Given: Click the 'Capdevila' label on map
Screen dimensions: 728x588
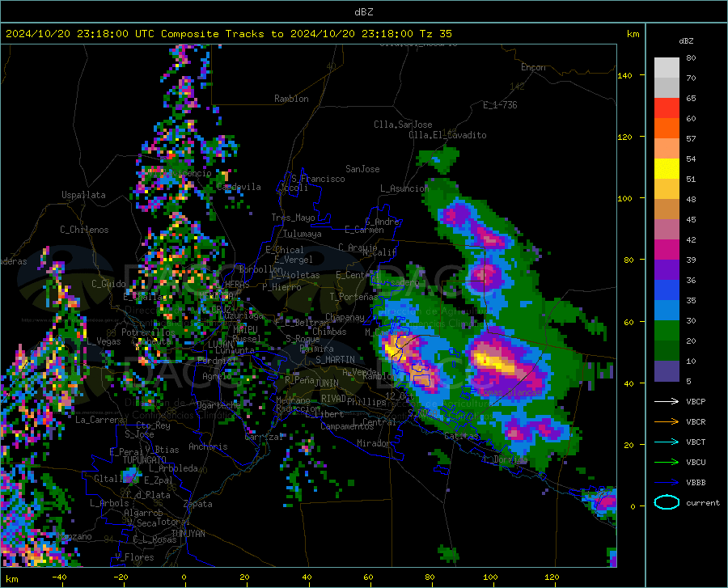Looking at the screenshot, I should [x=239, y=187].
